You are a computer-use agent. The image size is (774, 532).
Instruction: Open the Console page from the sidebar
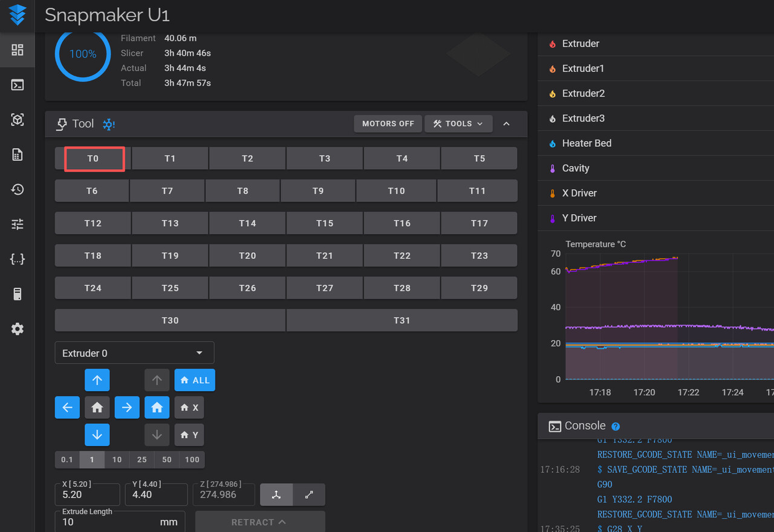pos(18,85)
